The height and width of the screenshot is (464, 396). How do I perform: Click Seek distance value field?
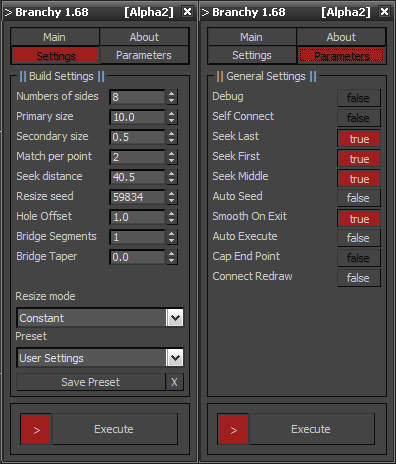coord(137,177)
